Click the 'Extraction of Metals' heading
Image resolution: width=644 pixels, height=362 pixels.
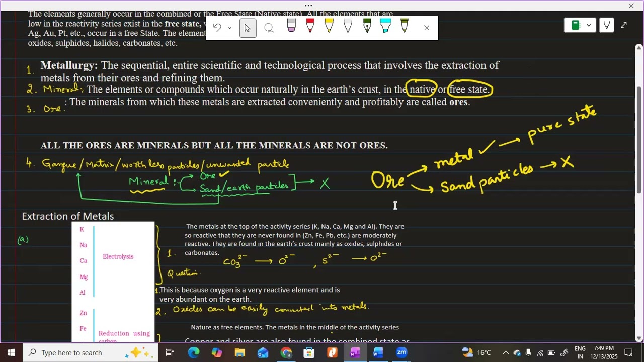(68, 216)
